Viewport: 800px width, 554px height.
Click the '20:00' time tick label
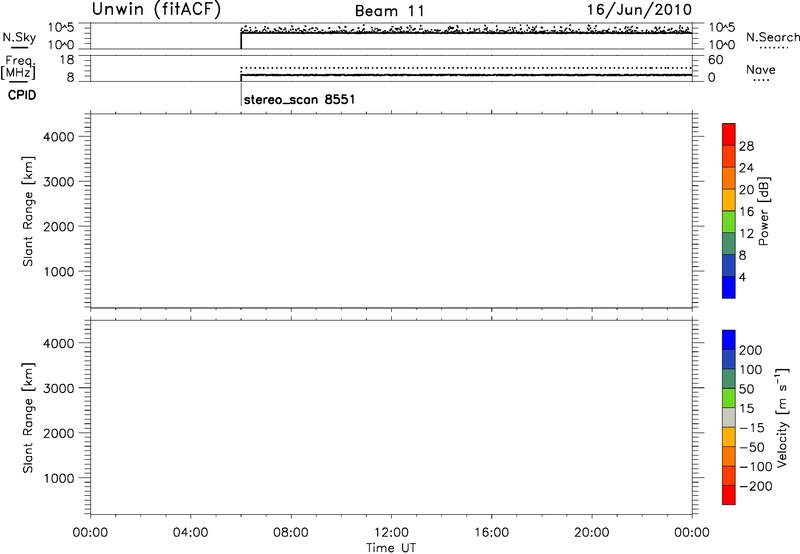click(x=591, y=533)
